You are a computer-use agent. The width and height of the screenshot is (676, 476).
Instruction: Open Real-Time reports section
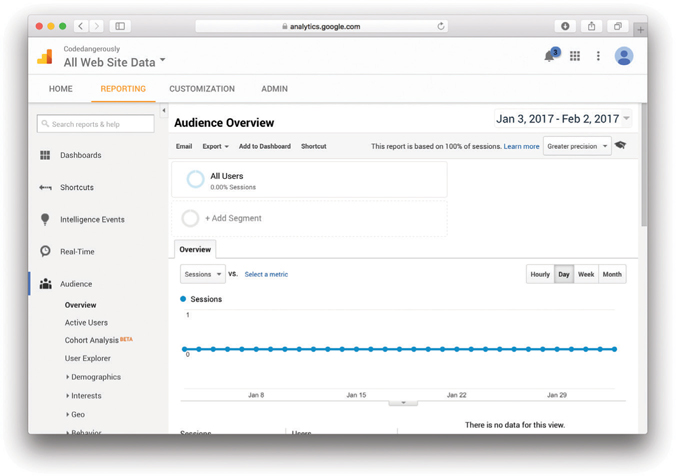[77, 252]
